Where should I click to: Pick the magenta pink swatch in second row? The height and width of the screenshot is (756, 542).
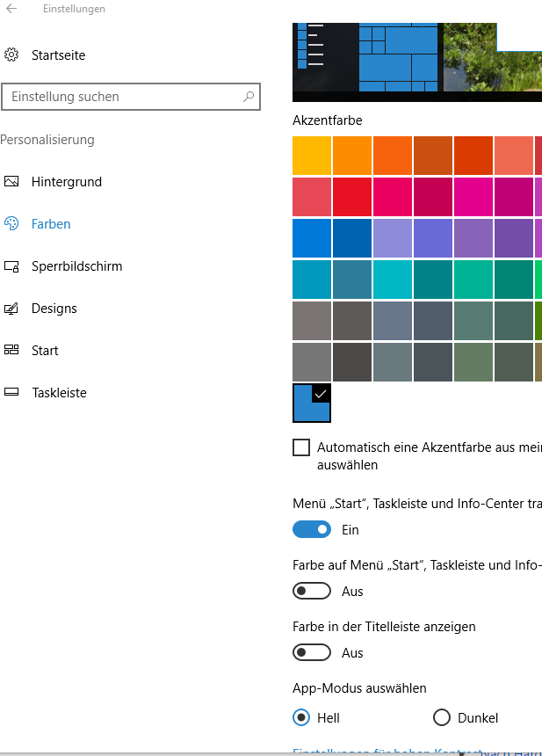click(x=473, y=197)
